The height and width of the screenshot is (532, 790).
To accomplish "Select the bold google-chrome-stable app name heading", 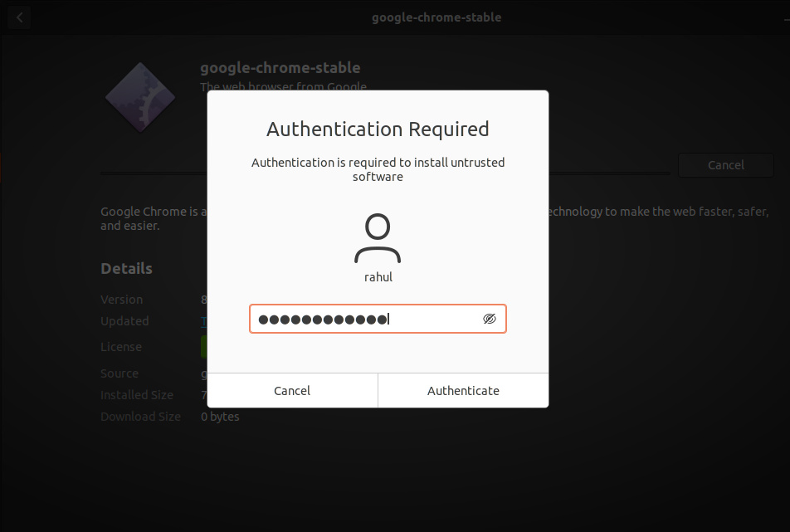I will click(x=280, y=68).
